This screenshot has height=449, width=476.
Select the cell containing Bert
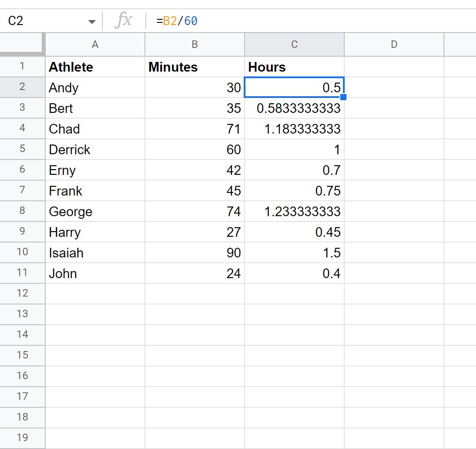95,108
